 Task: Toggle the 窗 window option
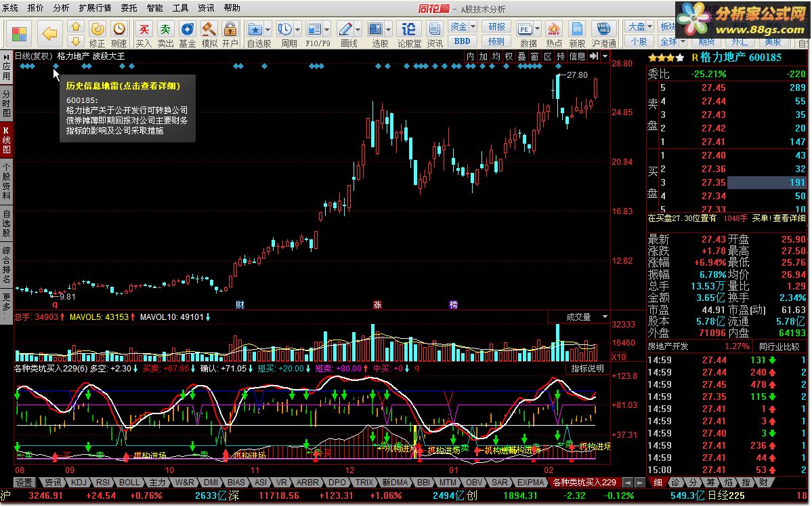coord(535,56)
